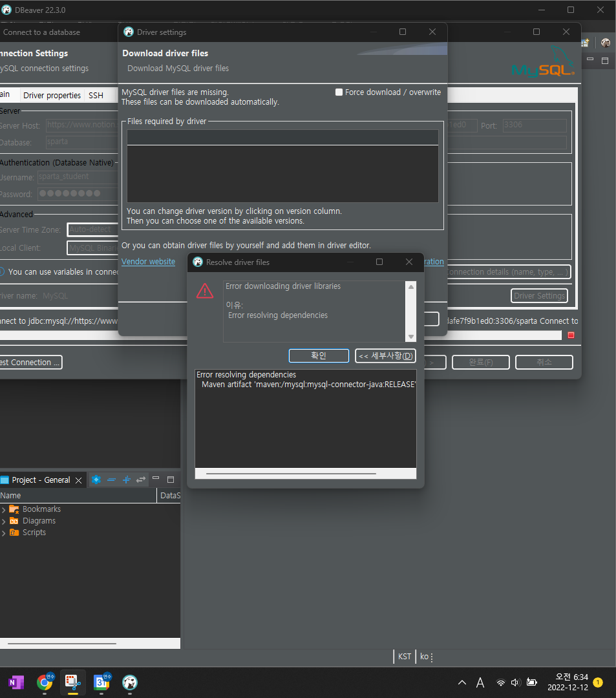Maximize the Project - General panel
The height and width of the screenshot is (698, 616).
point(171,480)
